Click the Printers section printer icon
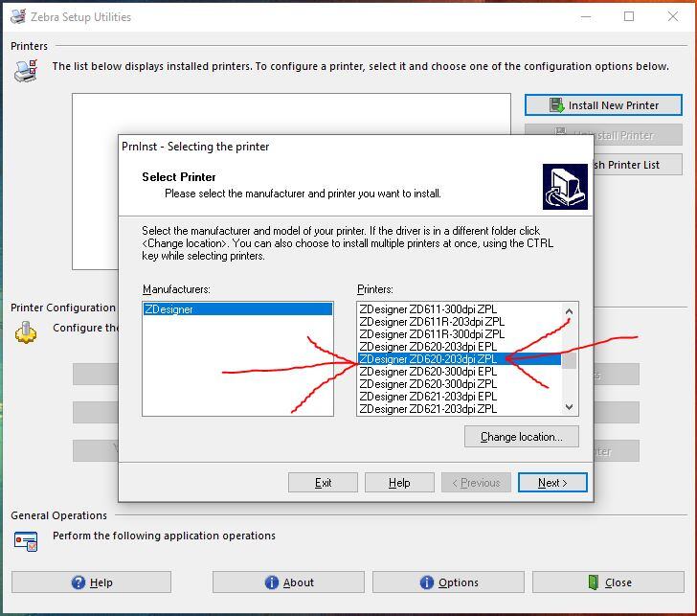 (x=26, y=71)
